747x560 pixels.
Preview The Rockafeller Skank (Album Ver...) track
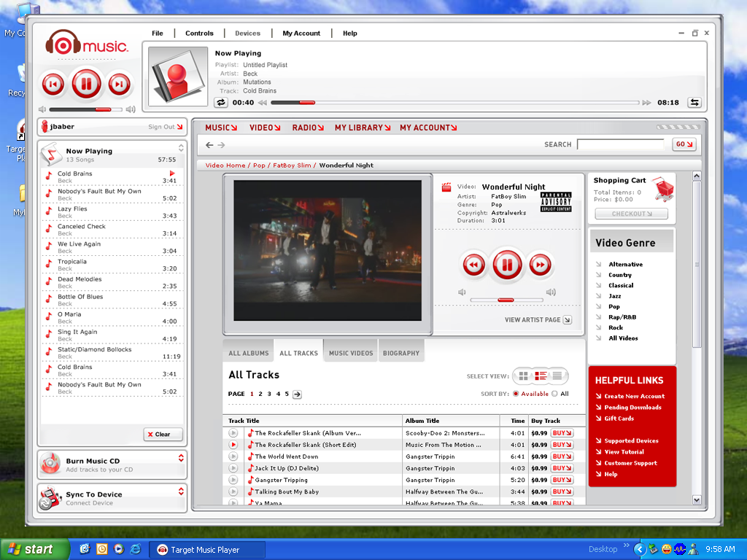click(x=233, y=433)
